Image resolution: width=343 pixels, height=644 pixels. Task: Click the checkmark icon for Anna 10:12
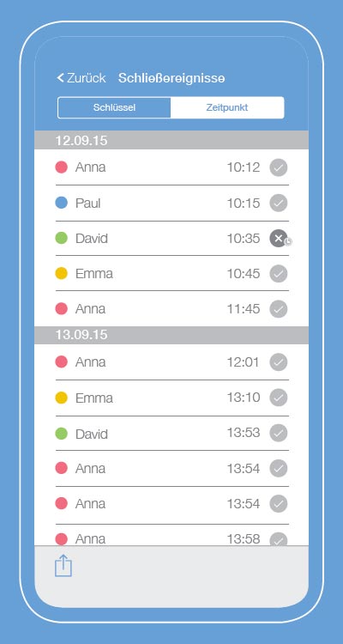coord(279,167)
